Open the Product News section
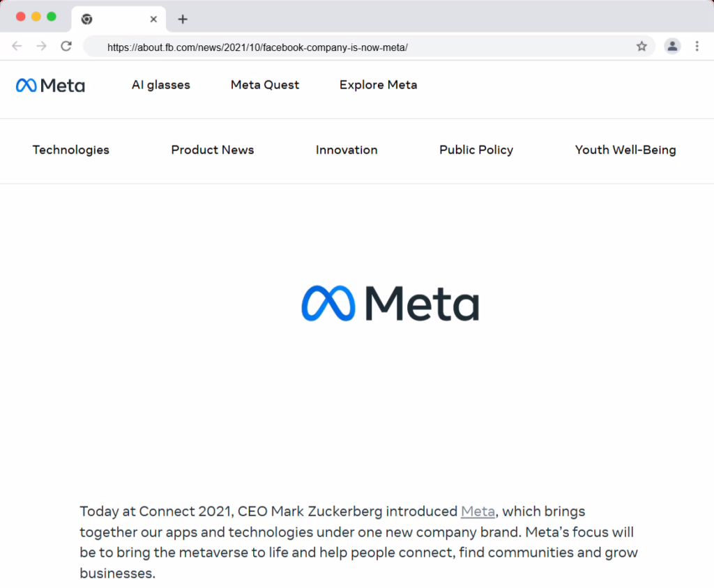This screenshot has height=588, width=714. [x=213, y=150]
